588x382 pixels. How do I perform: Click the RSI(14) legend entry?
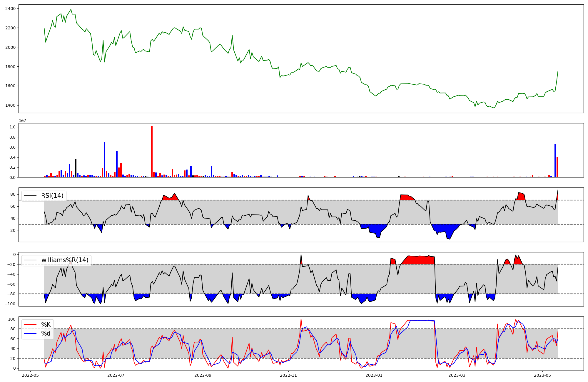coord(52,196)
